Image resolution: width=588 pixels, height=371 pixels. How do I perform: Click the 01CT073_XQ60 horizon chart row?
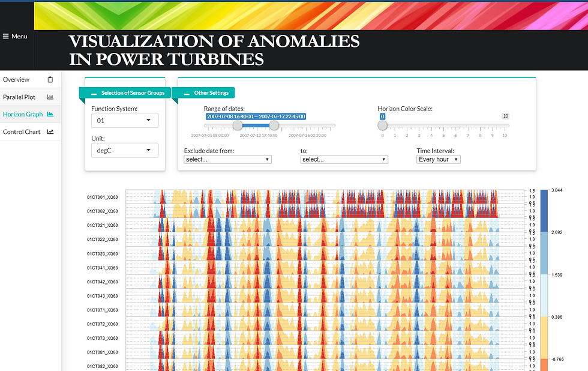(325, 338)
